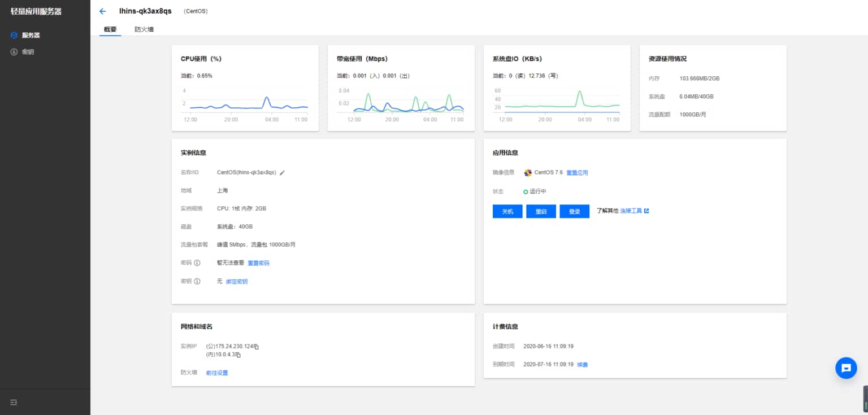Switch to the 防火墙 tab
This screenshot has width=868, height=415.
[x=144, y=29]
